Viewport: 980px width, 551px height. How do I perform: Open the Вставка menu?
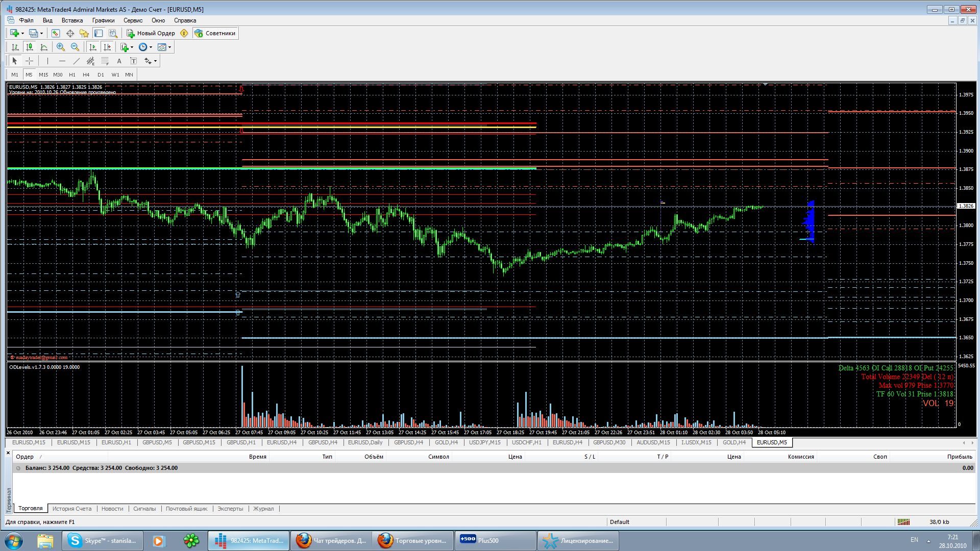click(72, 20)
